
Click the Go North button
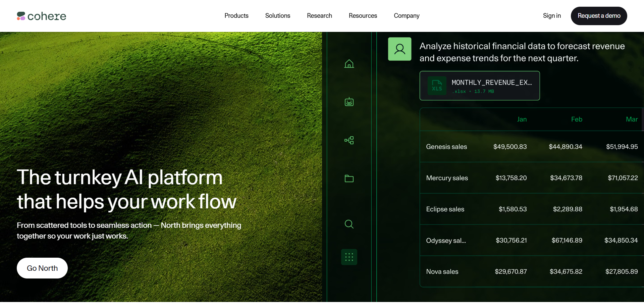[42, 268]
